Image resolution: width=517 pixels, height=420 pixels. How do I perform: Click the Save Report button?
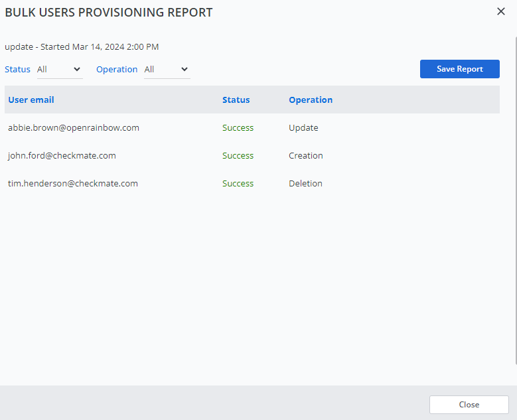tap(459, 69)
